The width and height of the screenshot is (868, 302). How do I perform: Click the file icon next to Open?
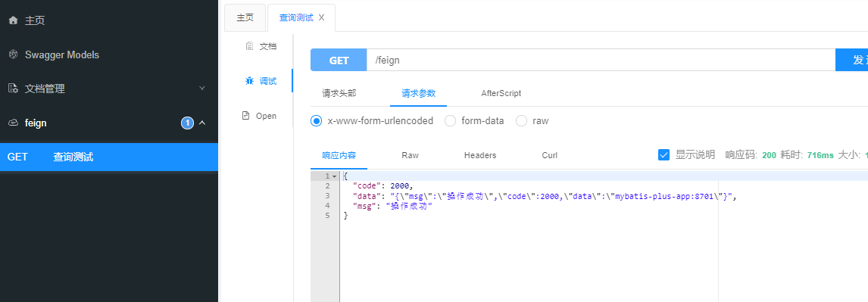pyautogui.click(x=246, y=116)
